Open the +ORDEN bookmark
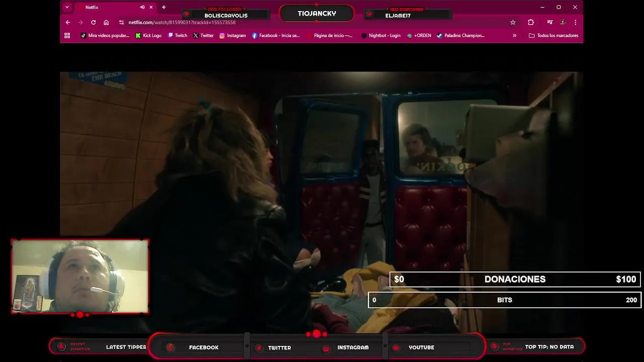This screenshot has width=644, height=362. (x=419, y=36)
